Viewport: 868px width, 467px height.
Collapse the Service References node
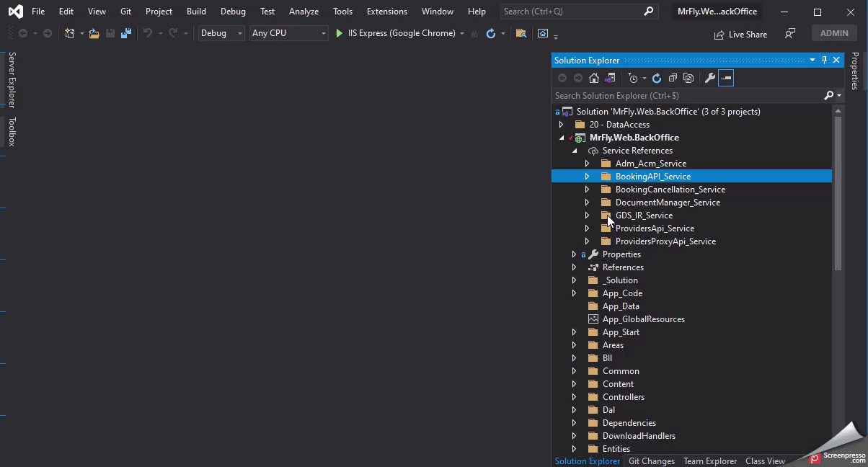575,151
